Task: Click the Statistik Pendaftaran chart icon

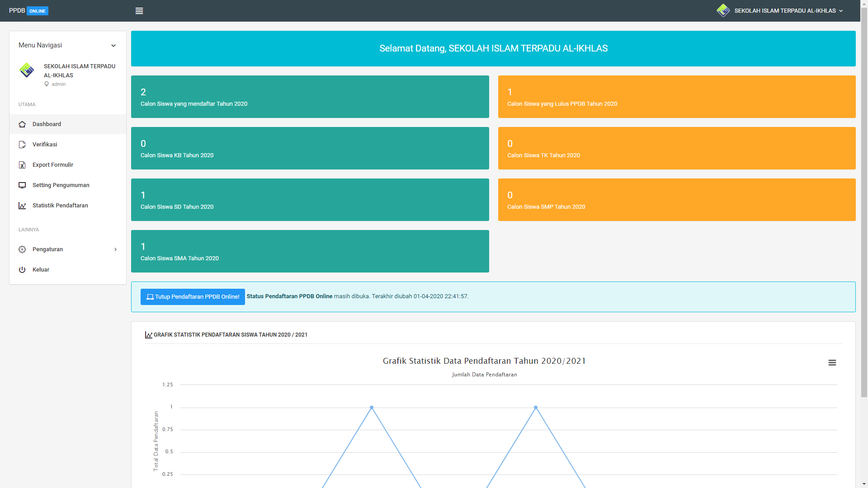Action: tap(22, 206)
